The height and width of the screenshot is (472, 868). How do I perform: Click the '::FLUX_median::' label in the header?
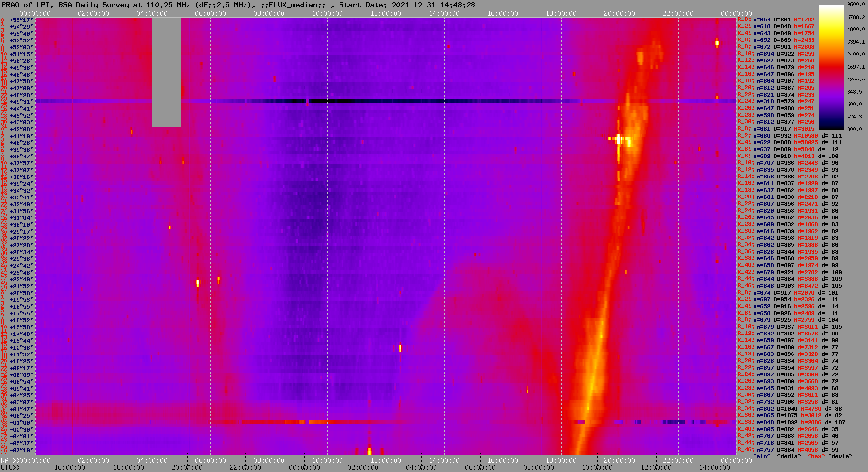coord(294,5)
